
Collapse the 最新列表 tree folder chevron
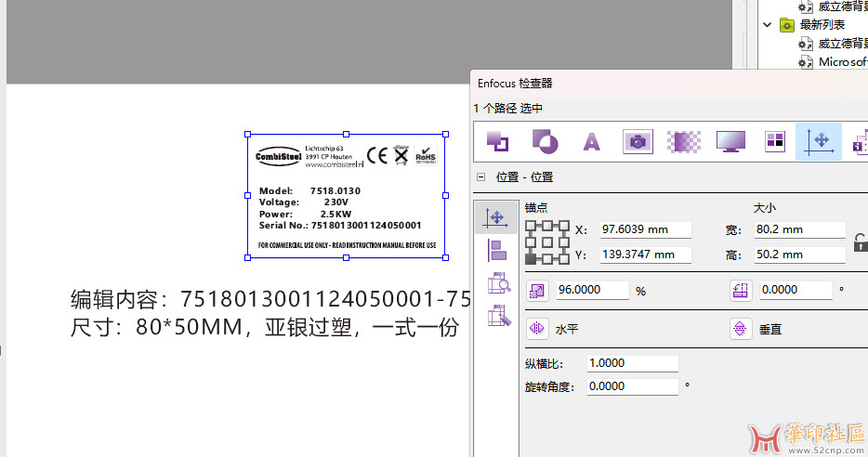(768, 24)
